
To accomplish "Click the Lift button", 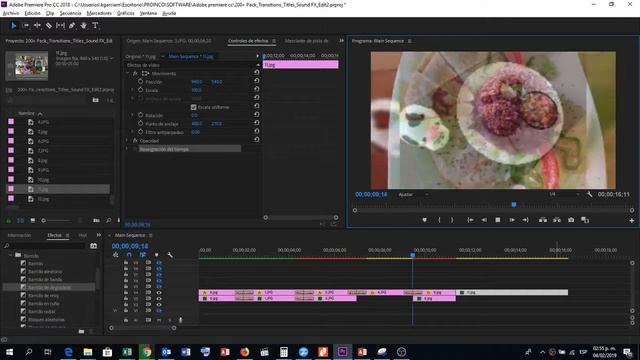I will 542,220.
